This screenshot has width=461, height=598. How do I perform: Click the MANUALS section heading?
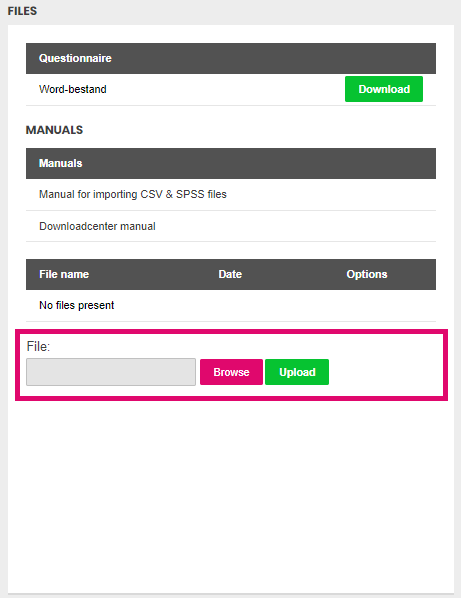(54, 130)
